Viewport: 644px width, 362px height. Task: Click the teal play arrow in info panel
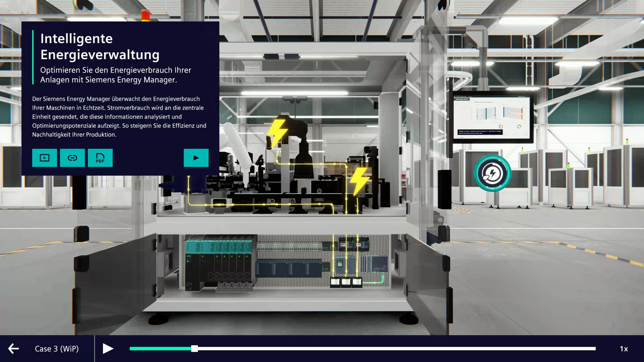coord(196,158)
